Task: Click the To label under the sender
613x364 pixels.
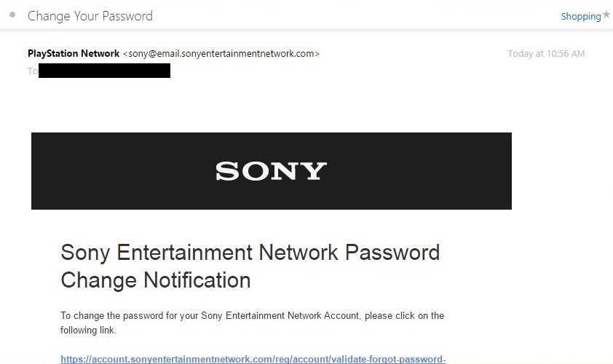Action: pyautogui.click(x=33, y=71)
